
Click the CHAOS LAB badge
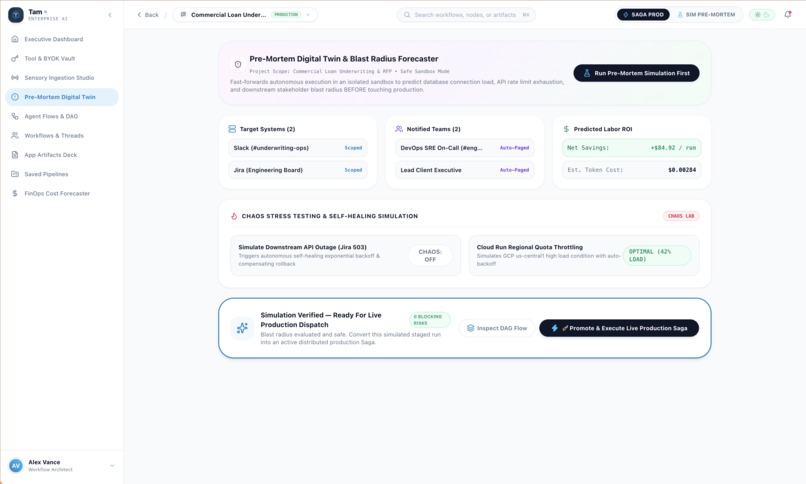[681, 216]
